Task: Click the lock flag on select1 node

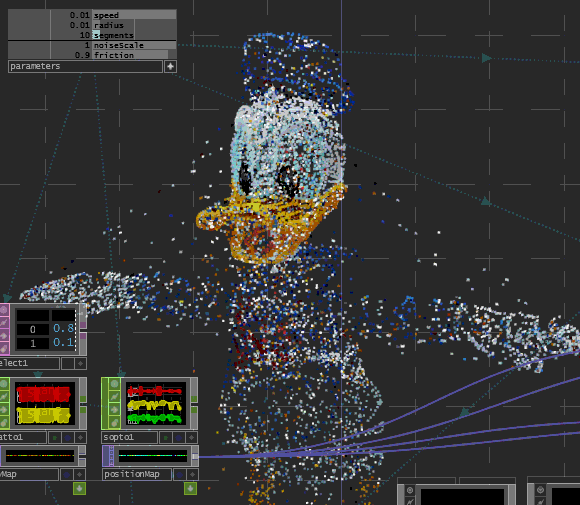Action: 4,335
